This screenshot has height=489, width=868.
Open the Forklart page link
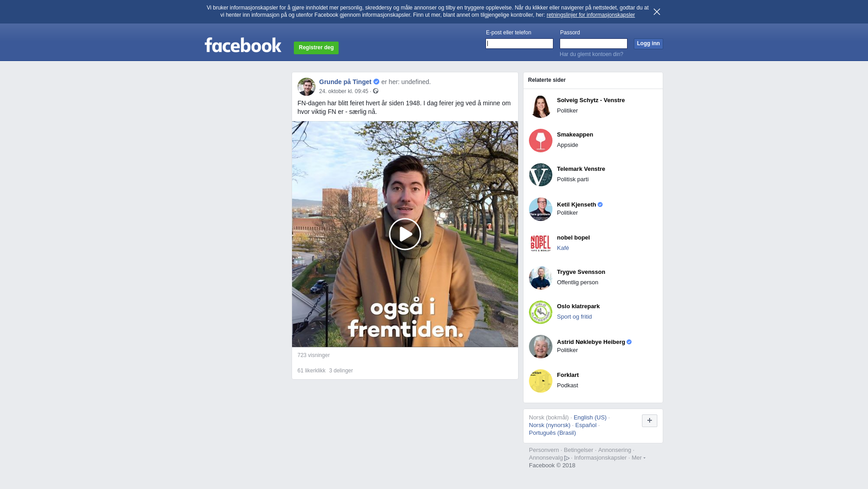pyautogui.click(x=568, y=375)
